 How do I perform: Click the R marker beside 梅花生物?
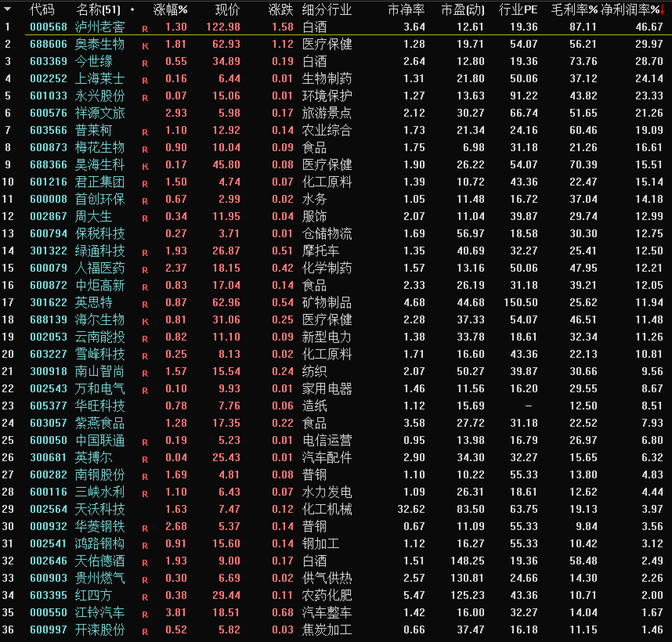click(x=145, y=149)
